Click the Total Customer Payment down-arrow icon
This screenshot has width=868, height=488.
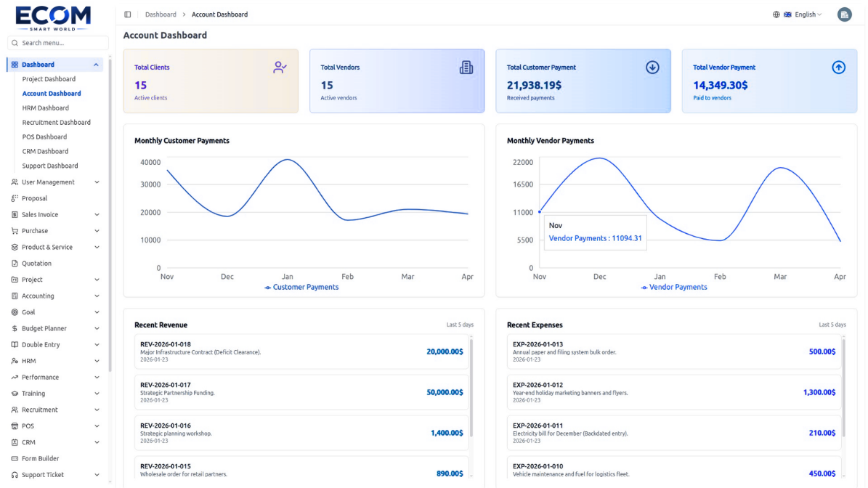(652, 68)
